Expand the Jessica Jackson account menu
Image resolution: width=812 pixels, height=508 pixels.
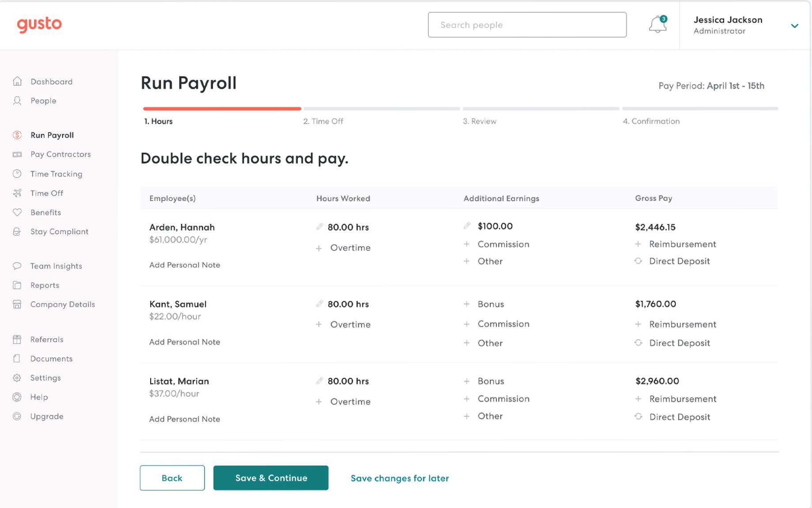coord(794,25)
